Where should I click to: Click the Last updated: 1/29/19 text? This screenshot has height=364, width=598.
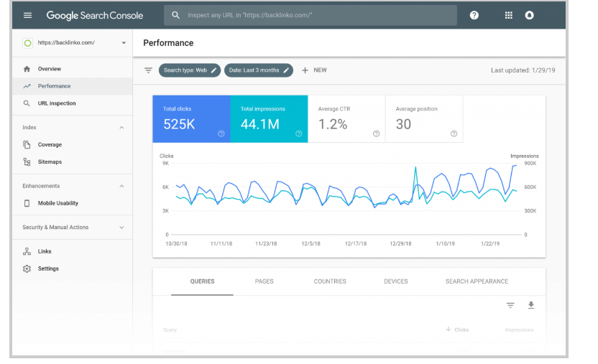point(523,70)
